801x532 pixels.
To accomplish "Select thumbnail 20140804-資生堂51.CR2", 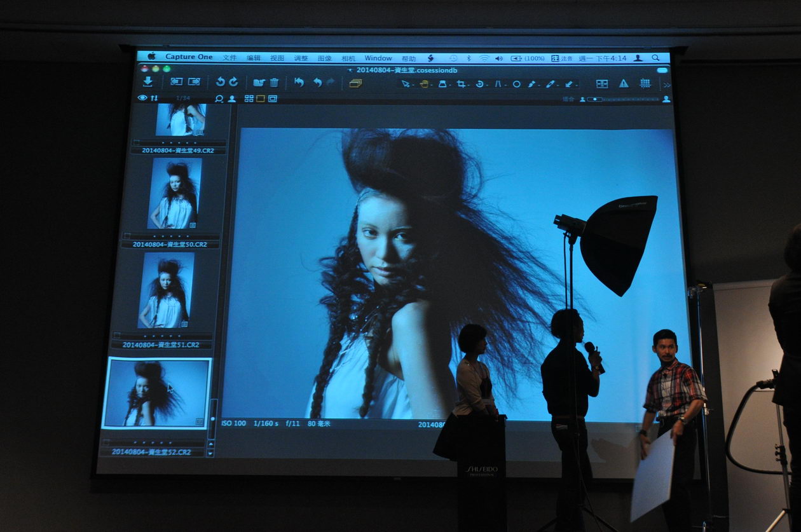I will point(165,290).
